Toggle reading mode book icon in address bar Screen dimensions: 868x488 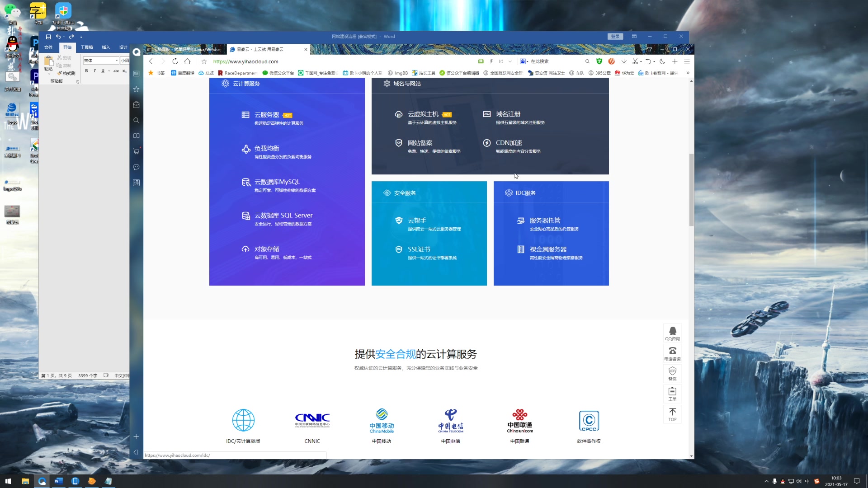pos(481,61)
